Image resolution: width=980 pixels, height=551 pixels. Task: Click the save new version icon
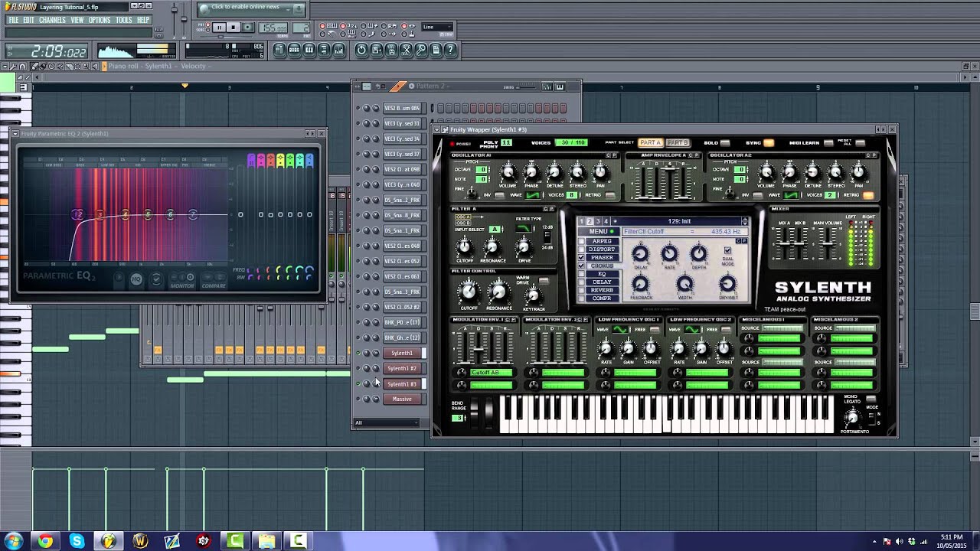tap(377, 50)
